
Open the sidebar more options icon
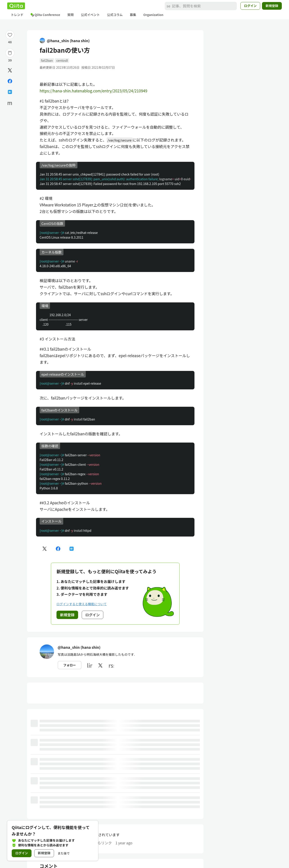[x=10, y=103]
